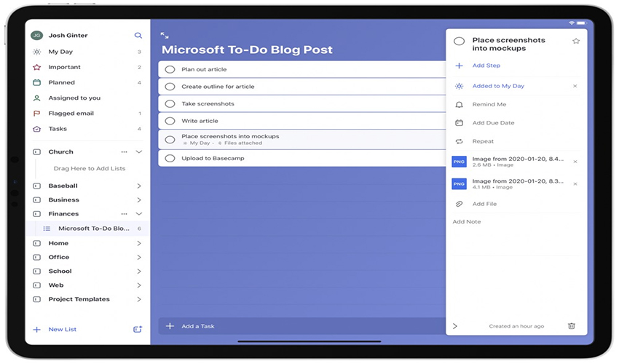
Task: Remove task from My Day with X
Action: pyautogui.click(x=575, y=86)
